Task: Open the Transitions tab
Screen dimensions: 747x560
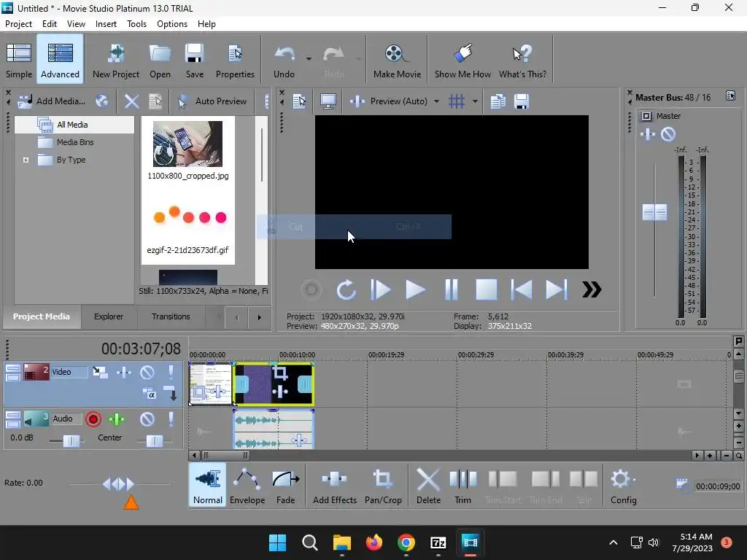Action: pos(171,316)
